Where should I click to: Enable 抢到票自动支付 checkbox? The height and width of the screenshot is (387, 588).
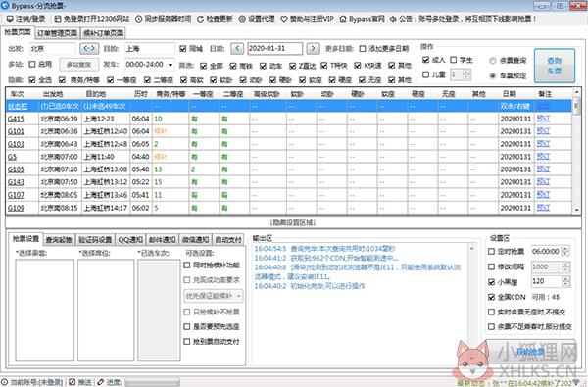[187, 342]
